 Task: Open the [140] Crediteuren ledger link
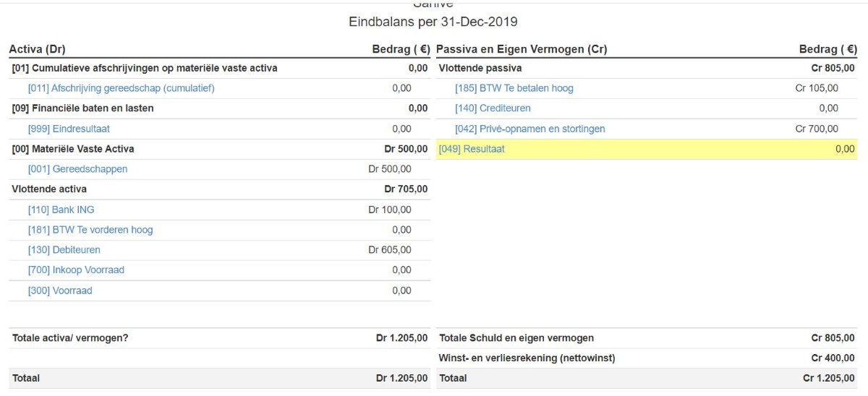(493, 108)
